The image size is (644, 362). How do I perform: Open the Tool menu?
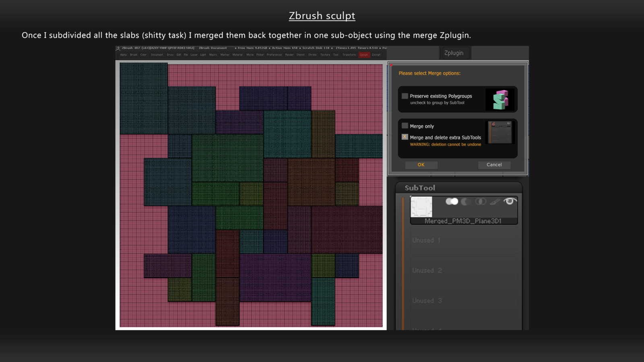(336, 55)
